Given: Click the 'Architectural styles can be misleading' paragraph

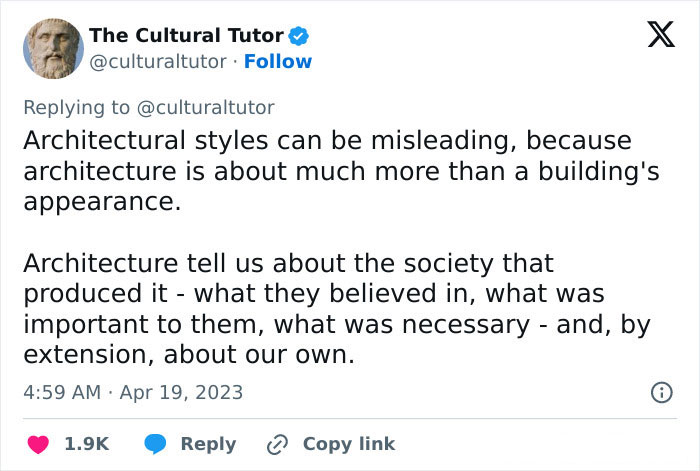Looking at the screenshot, I should 340,171.
